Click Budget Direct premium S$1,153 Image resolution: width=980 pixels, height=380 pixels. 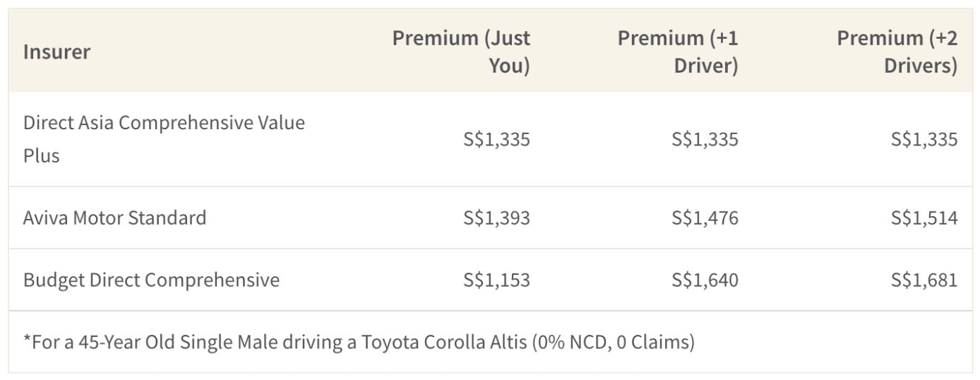pyautogui.click(x=496, y=280)
